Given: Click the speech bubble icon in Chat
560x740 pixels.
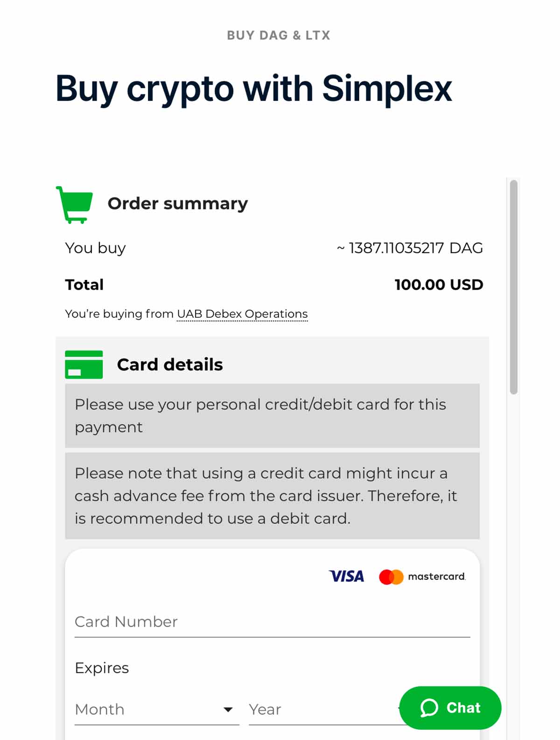Looking at the screenshot, I should 429,708.
